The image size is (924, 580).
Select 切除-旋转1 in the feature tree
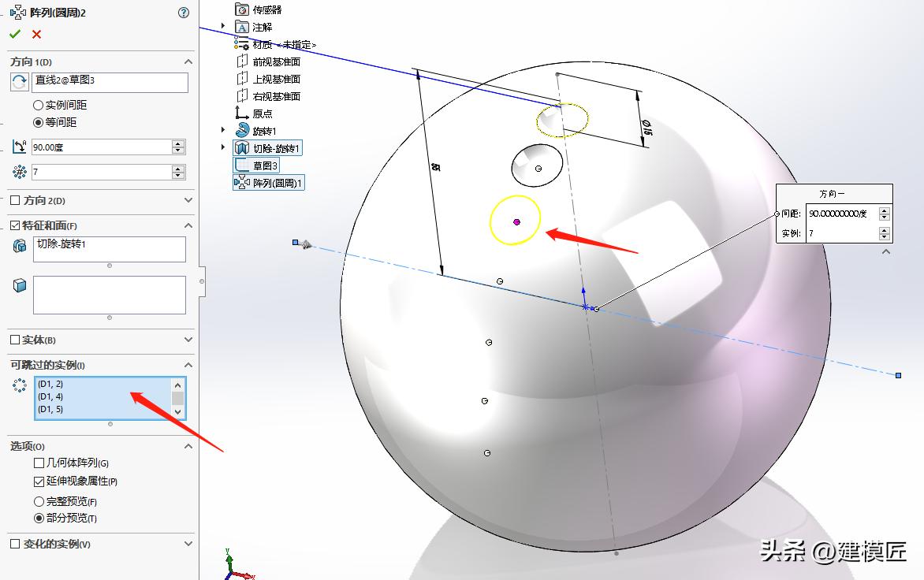[x=274, y=147]
